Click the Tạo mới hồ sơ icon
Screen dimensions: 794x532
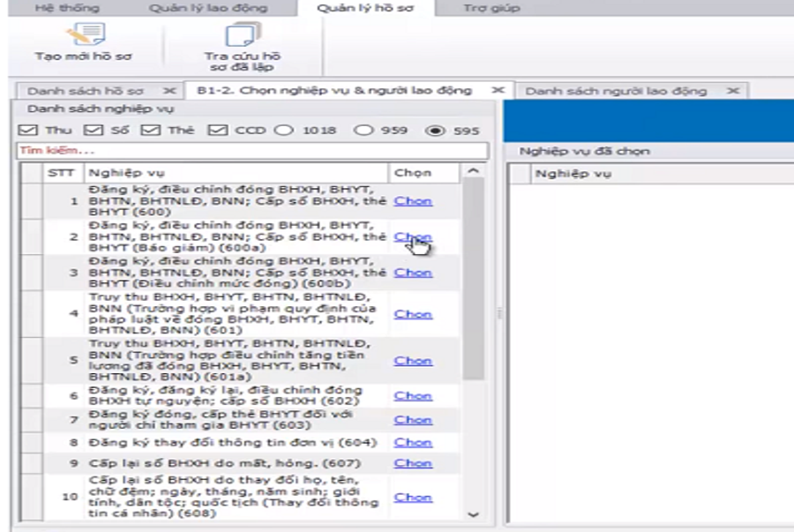(84, 36)
